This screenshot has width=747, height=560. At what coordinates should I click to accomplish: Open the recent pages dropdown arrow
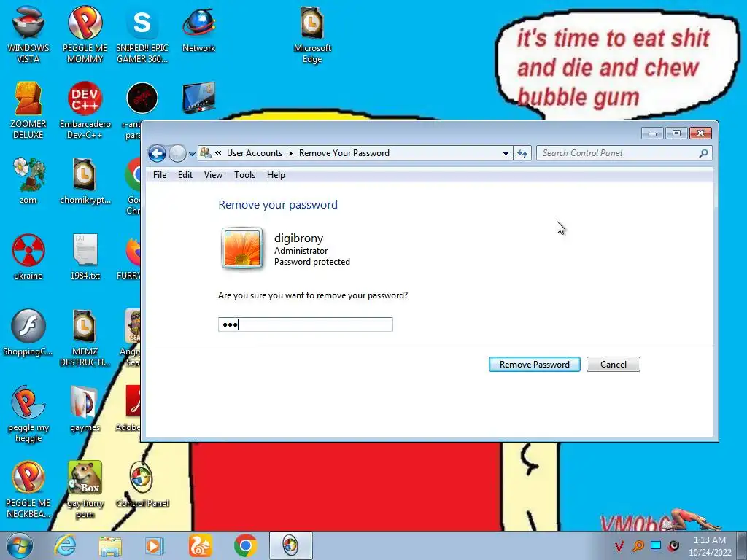pyautogui.click(x=192, y=154)
